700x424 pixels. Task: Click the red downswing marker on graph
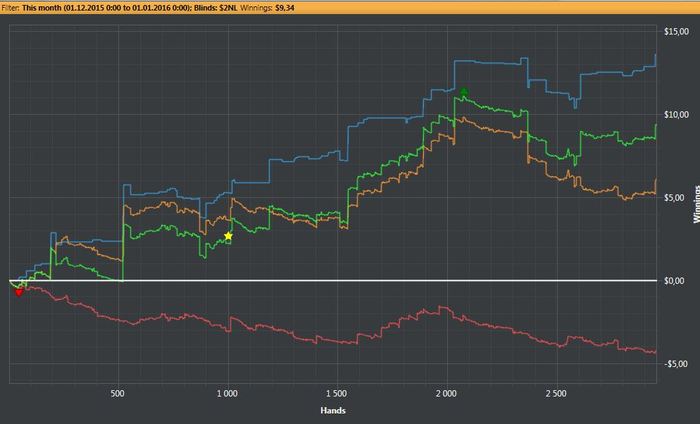pos(19,292)
